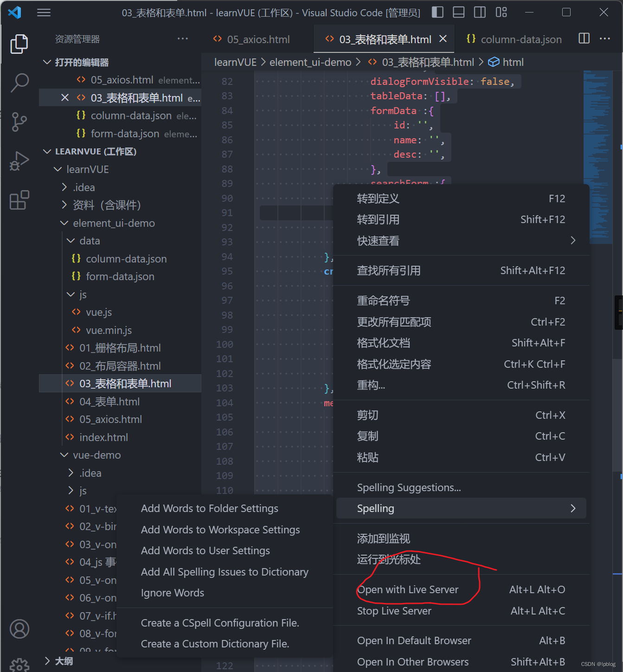623x672 pixels.
Task: Expand the 大纲 outline section
Action: (120, 661)
